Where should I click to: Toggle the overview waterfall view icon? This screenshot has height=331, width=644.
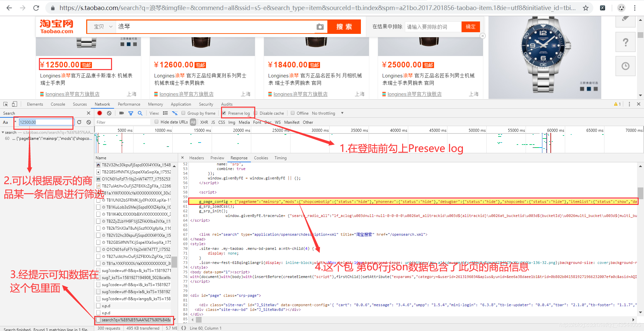coord(175,113)
